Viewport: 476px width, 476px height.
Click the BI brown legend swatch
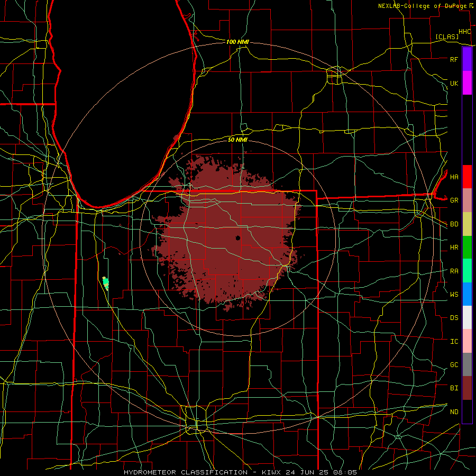click(x=467, y=388)
